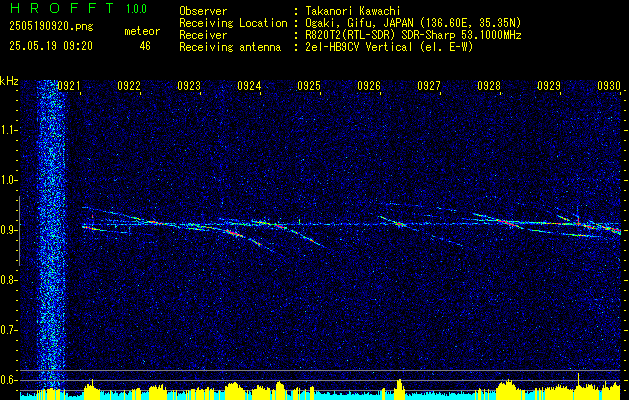Click the 0929 time marker
This screenshot has height=400, width=629.
549,86
